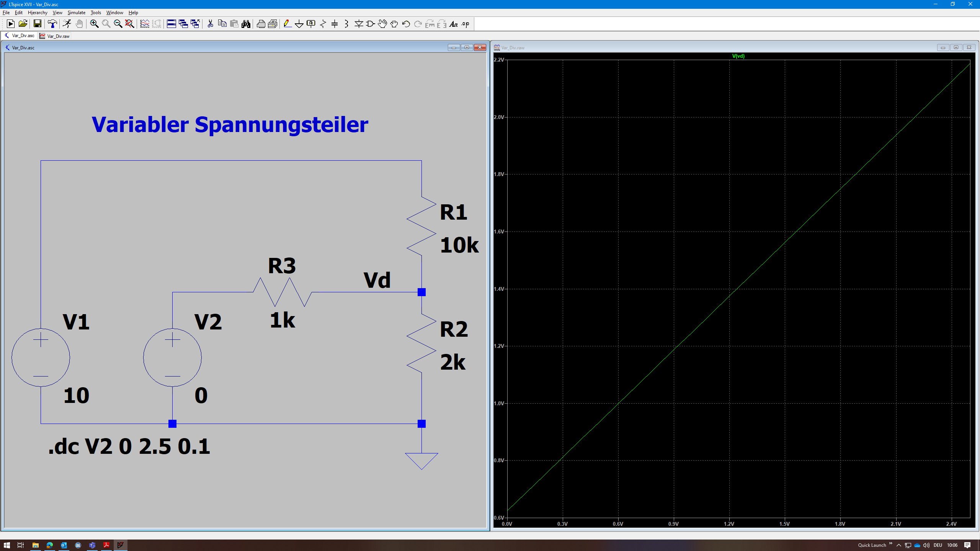Click the Run simulation icon
The height and width of the screenshot is (551, 980).
tap(67, 24)
